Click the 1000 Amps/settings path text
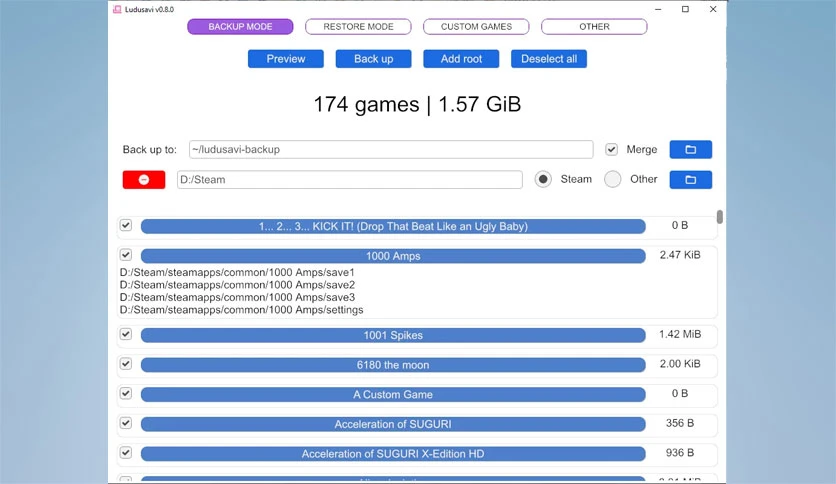The height and width of the screenshot is (484, 836). tap(242, 310)
